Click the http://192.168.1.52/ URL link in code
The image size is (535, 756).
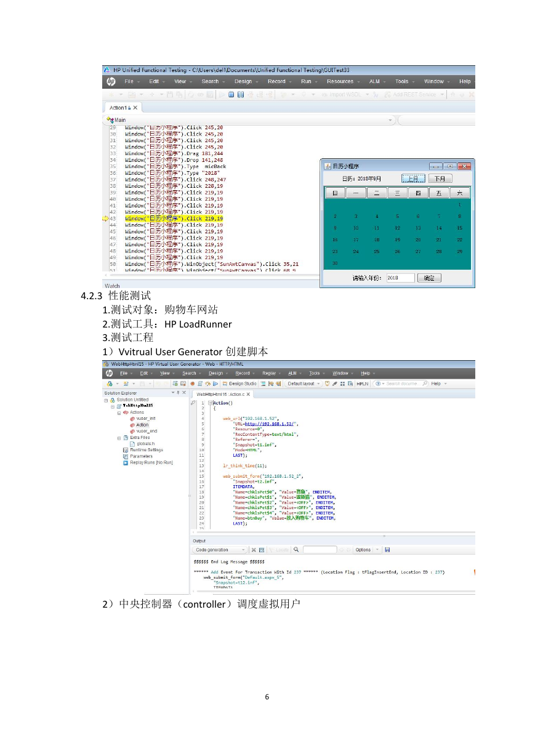[x=270, y=424]
